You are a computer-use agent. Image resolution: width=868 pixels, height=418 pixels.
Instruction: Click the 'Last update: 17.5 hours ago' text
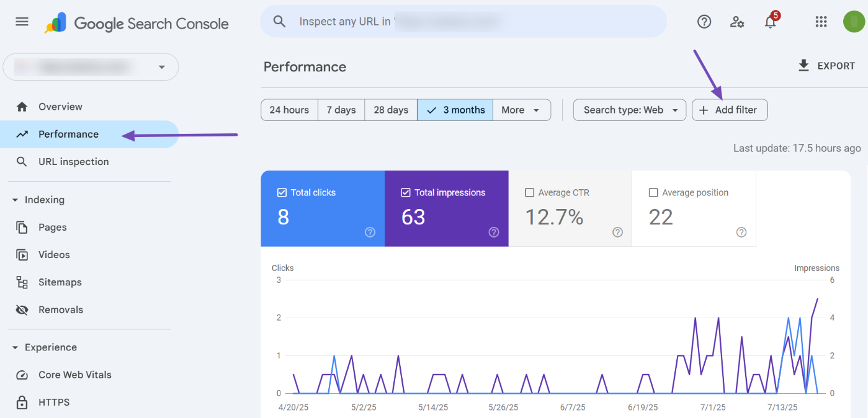797,148
